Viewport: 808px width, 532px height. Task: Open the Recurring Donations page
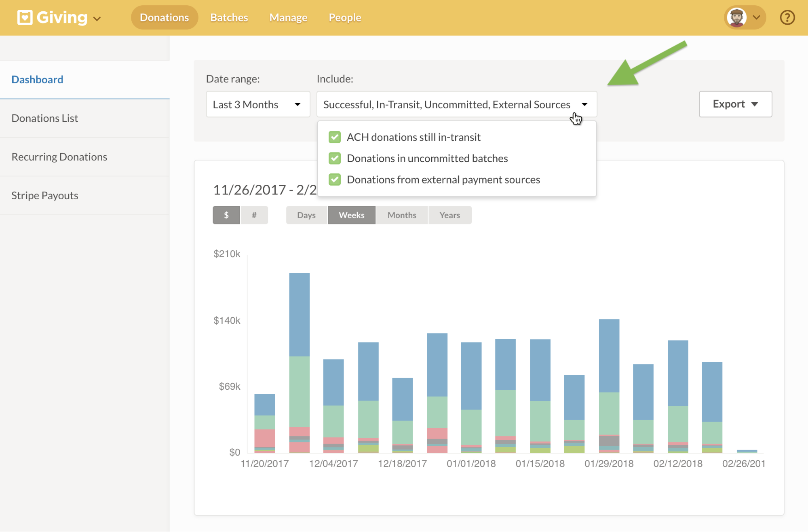pyautogui.click(x=59, y=156)
